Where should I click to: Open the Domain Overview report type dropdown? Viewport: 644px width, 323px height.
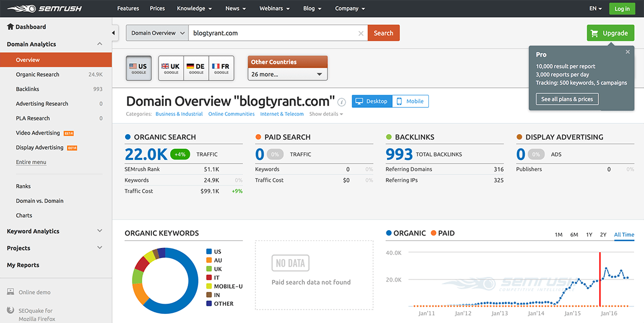pyautogui.click(x=157, y=33)
